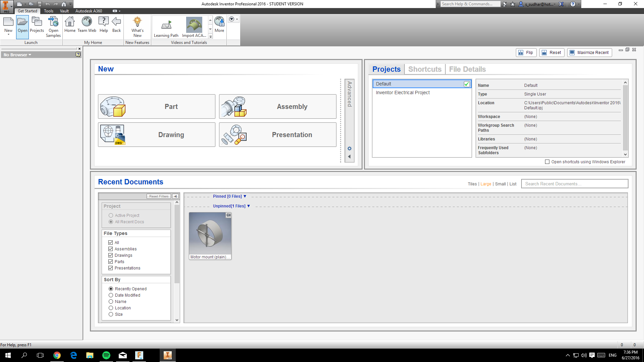Screen dimensions: 644x362
Task: Collapse the Unpinned files section arrow
Action: (249, 206)
